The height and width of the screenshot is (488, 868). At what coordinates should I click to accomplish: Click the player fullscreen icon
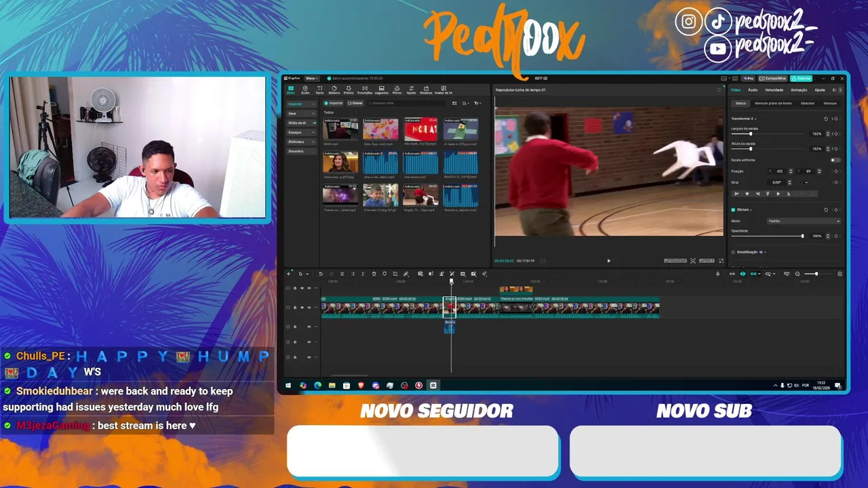(722, 261)
